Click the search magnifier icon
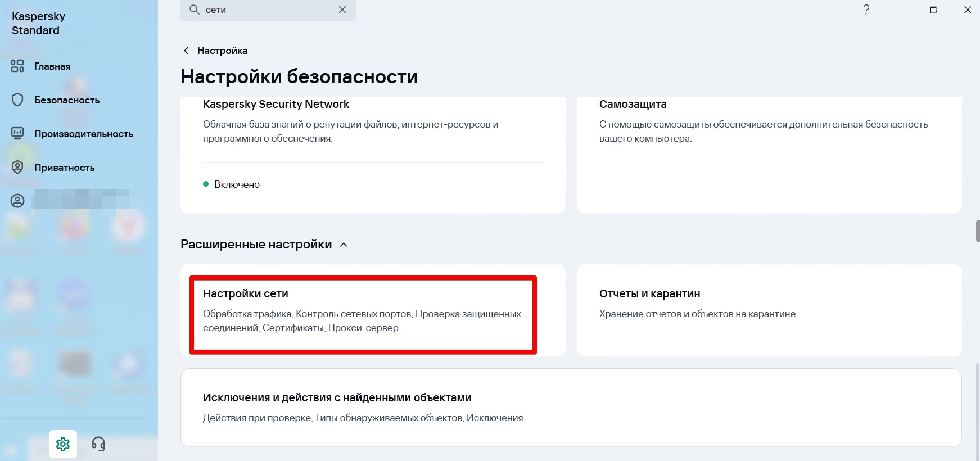Viewport: 980px width, 461px height. click(x=194, y=10)
